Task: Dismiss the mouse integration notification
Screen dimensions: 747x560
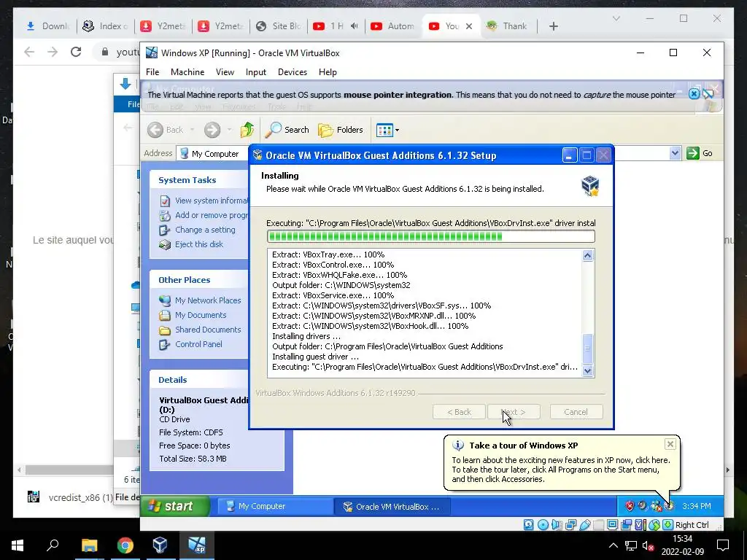Action: [694, 94]
